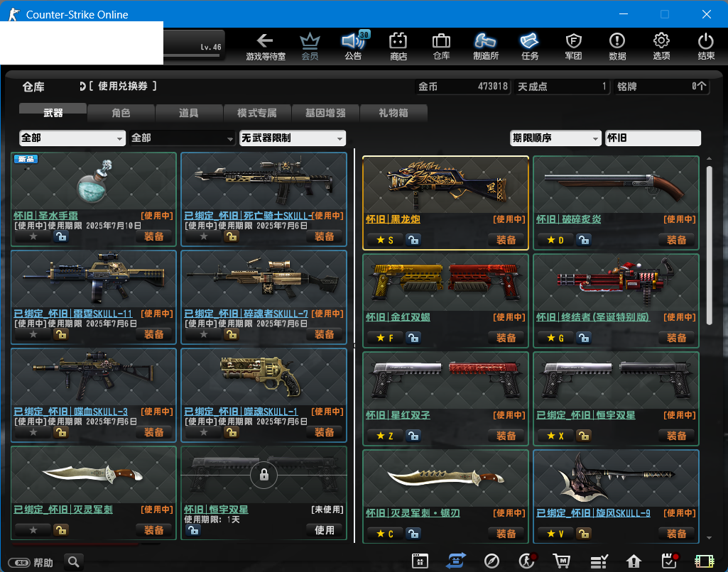Open the 制造所 crafting workshop

486,46
